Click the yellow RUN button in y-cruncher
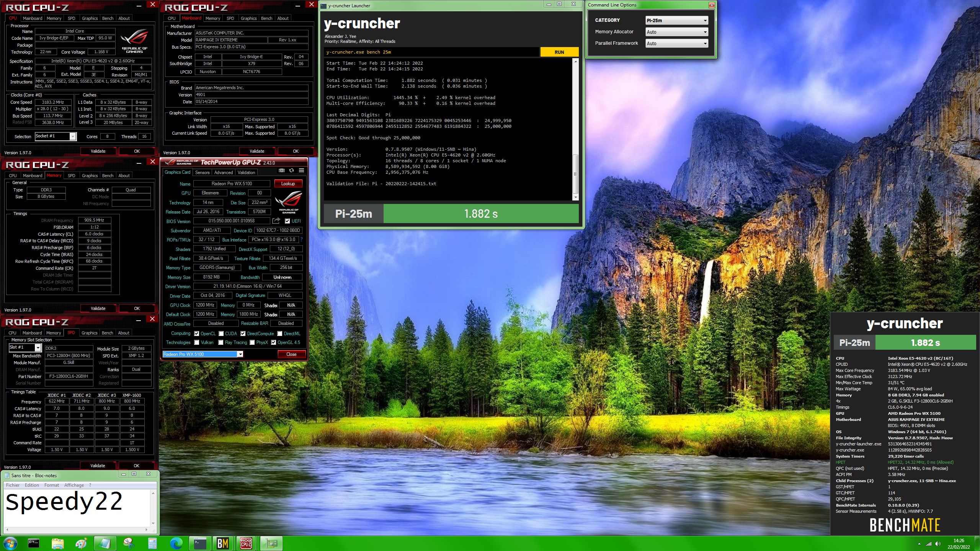The image size is (980, 551). [559, 52]
